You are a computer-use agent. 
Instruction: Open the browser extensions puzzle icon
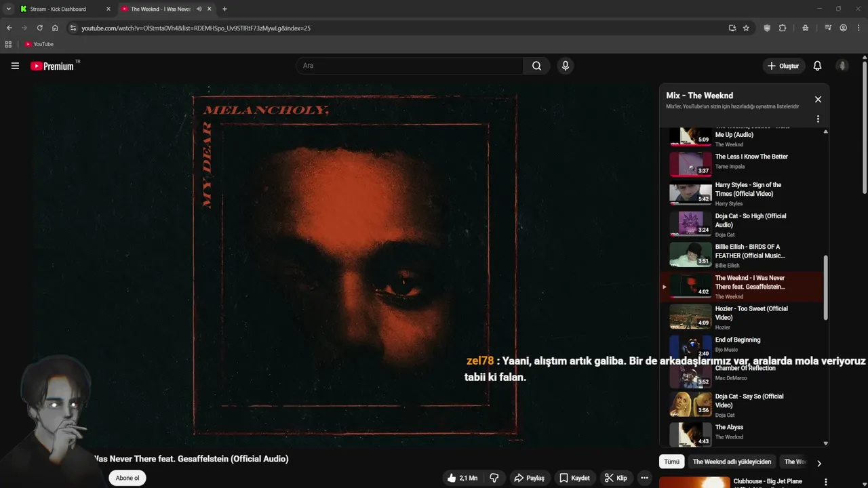coord(783,28)
